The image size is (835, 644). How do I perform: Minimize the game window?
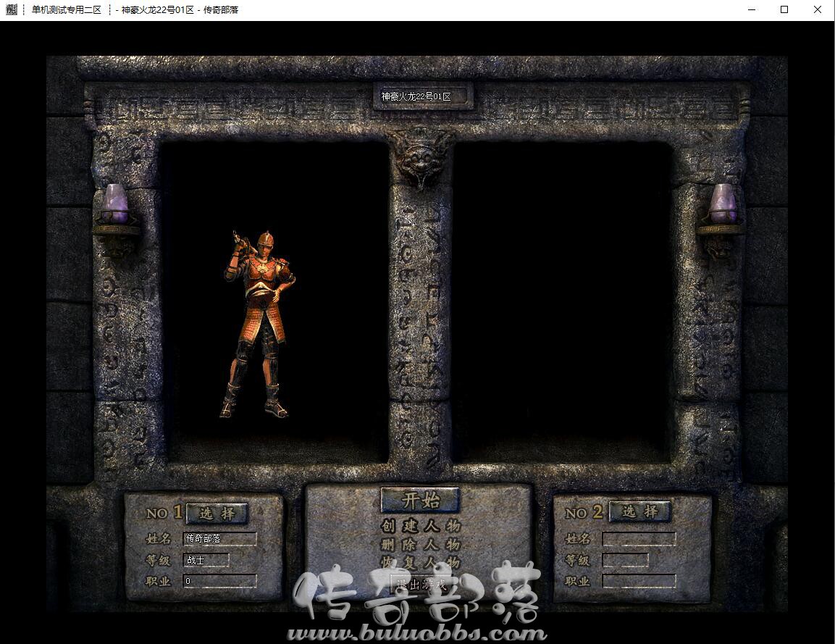coord(752,9)
